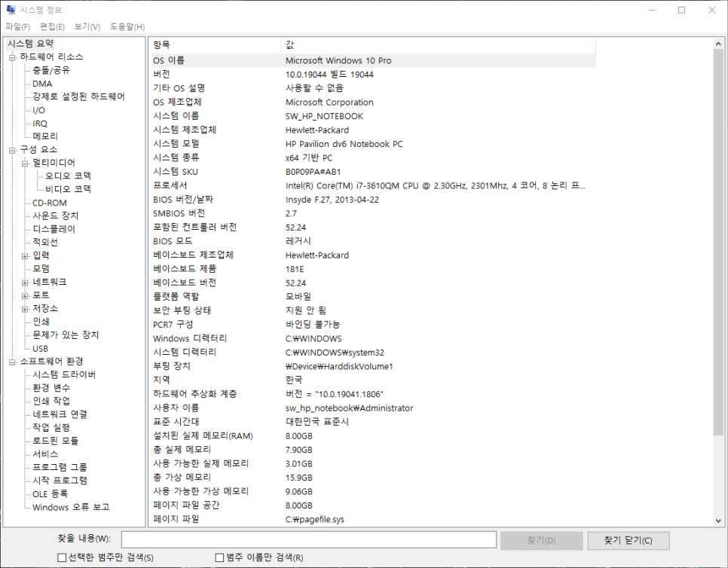Viewport: 728px width, 568px height.
Task: Click the scrollbar up arrow in details pane
Action: (x=718, y=44)
